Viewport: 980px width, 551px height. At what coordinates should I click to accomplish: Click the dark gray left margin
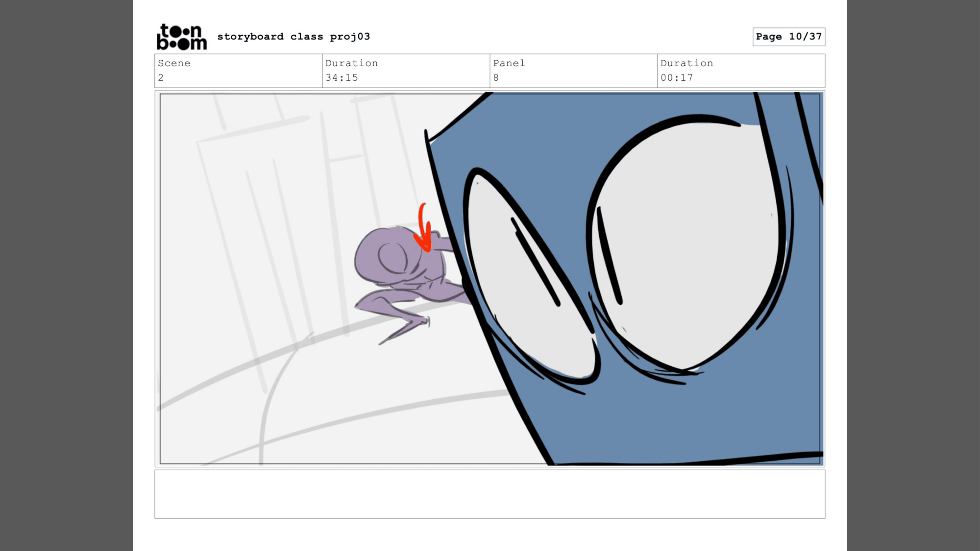pos(66,275)
